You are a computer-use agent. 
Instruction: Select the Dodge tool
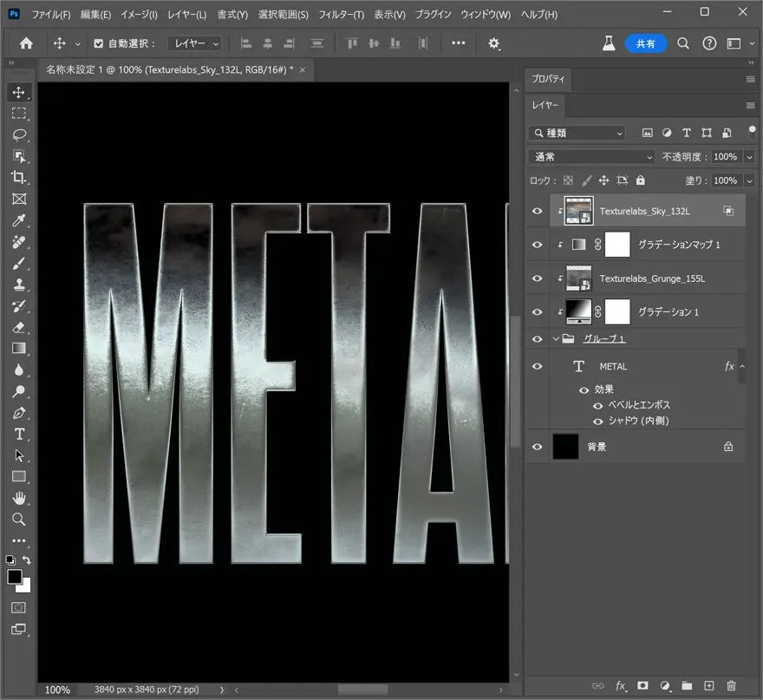click(x=18, y=391)
